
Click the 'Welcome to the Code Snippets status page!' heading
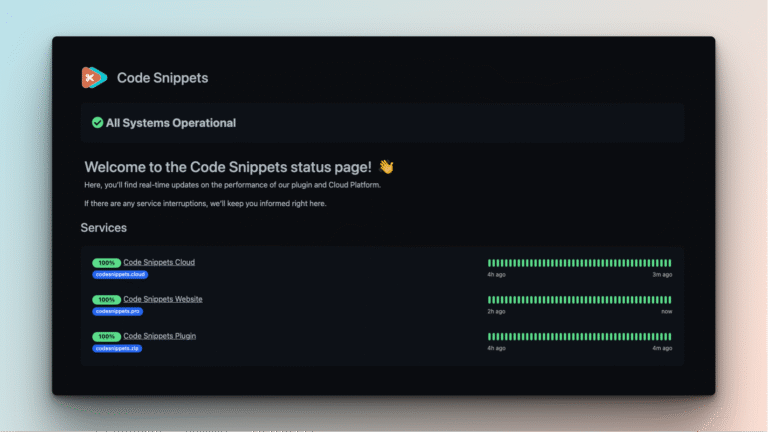pos(228,167)
